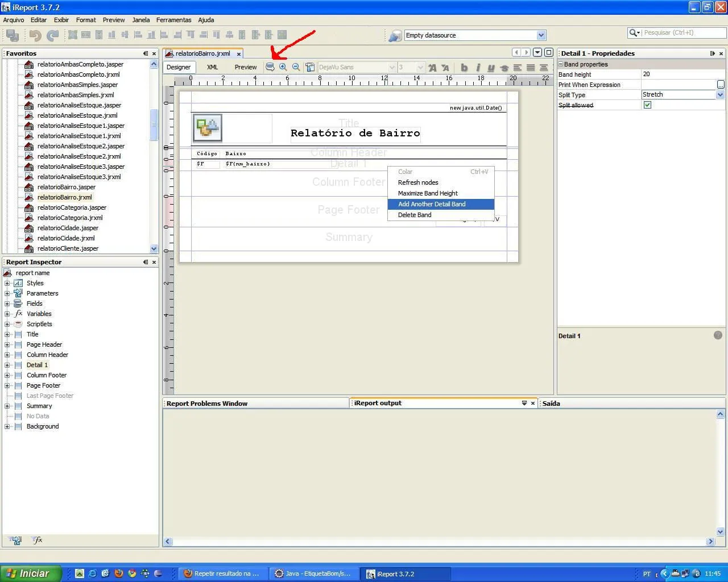728x582 pixels.
Task: Click the zoom in magnifier icon
Action: (x=283, y=67)
